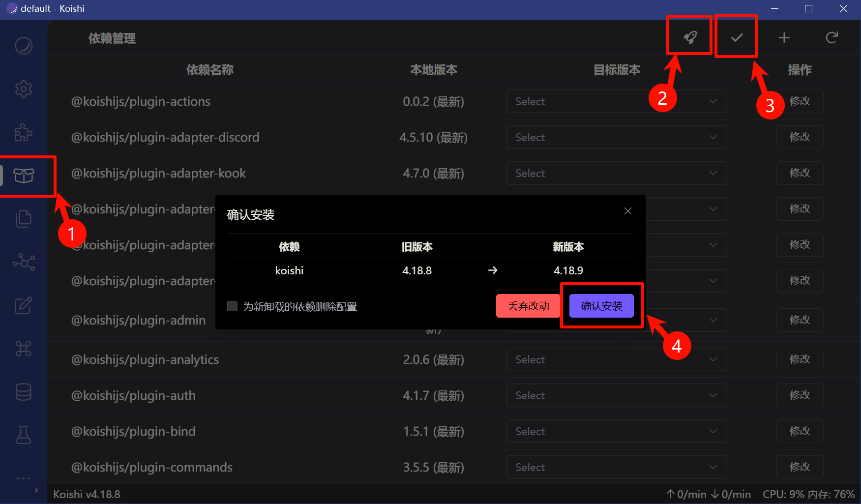861x504 pixels.
Task: Click 修改 button for plugin-adapter-discord
Action: (800, 137)
